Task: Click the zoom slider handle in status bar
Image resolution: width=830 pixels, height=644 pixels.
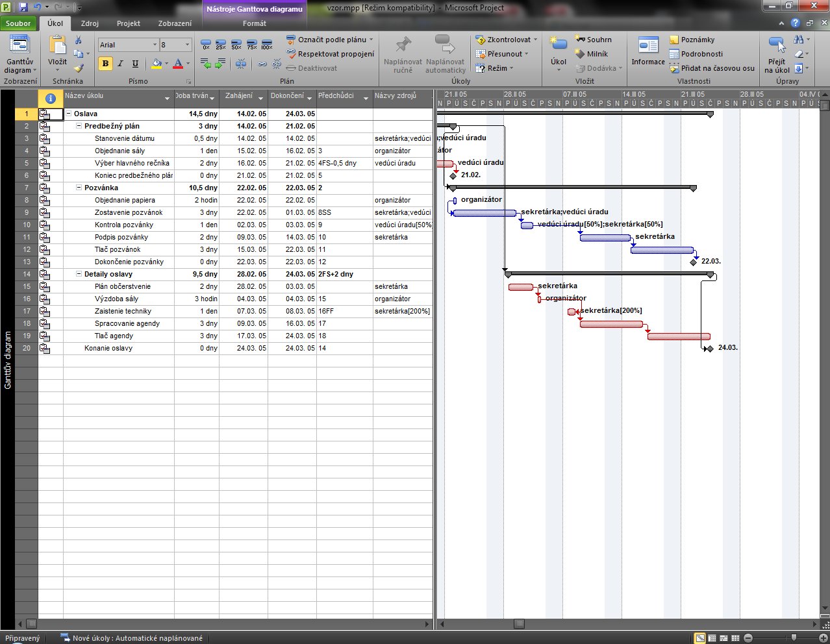Action: pos(794,638)
